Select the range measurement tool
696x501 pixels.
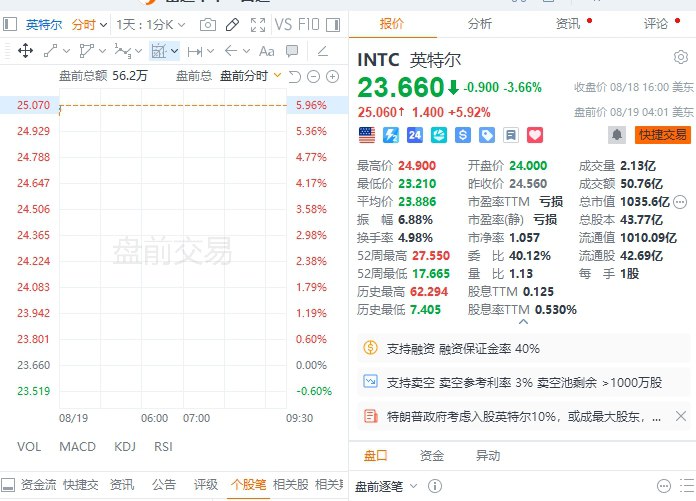coord(195,51)
